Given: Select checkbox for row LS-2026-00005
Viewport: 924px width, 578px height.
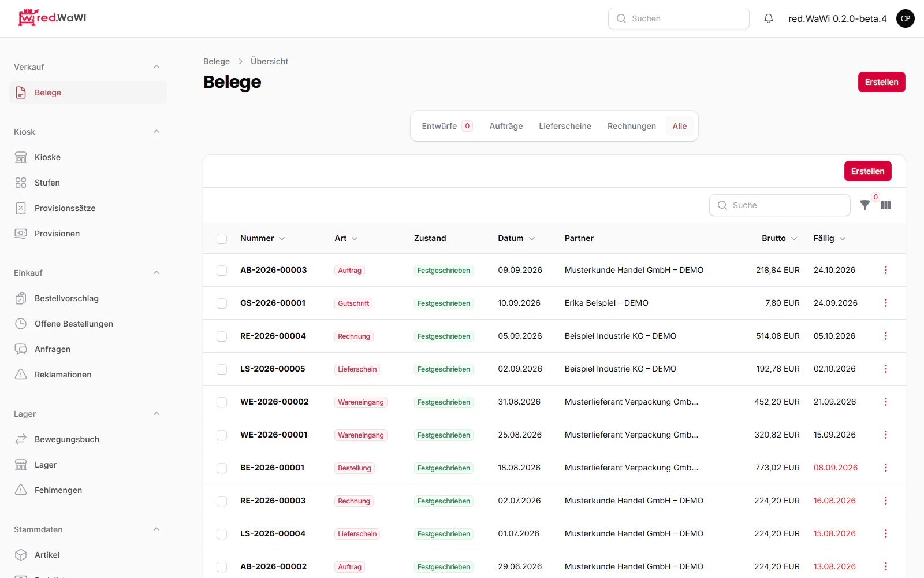Looking at the screenshot, I should click(222, 369).
